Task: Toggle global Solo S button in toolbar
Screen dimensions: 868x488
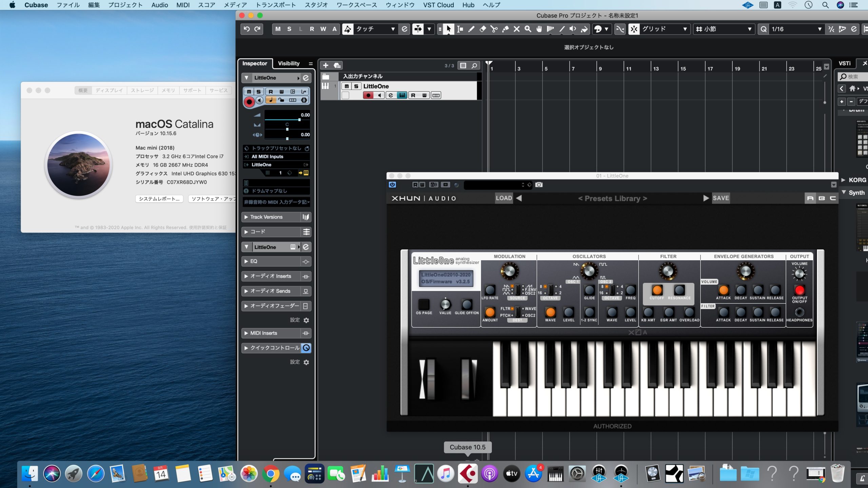Action: pos(289,29)
